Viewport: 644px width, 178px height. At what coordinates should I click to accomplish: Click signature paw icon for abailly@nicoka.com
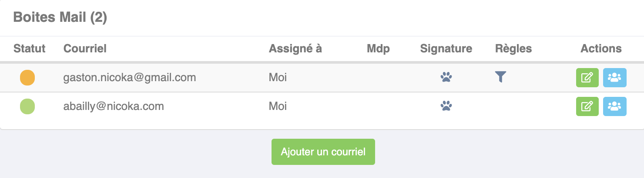[446, 106]
